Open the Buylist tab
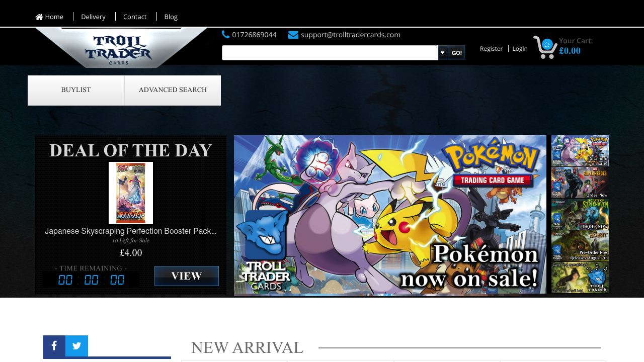This screenshot has width=644, height=362. [76, 90]
